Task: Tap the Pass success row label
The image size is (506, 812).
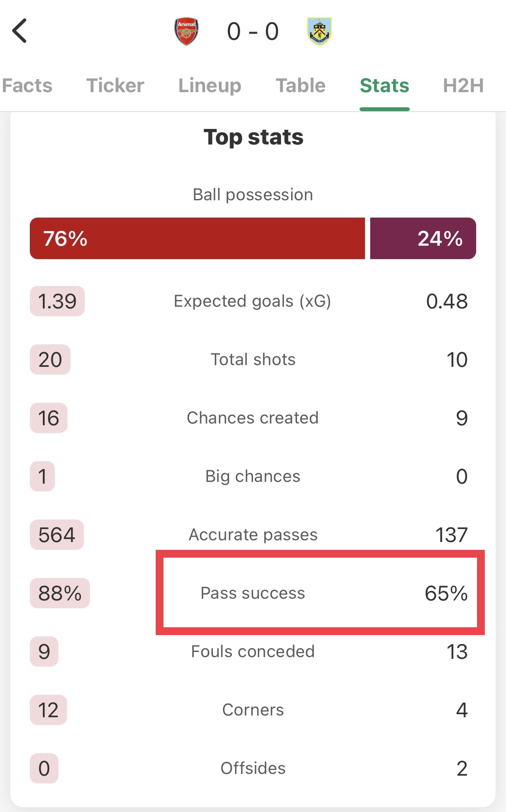Action: (x=253, y=593)
